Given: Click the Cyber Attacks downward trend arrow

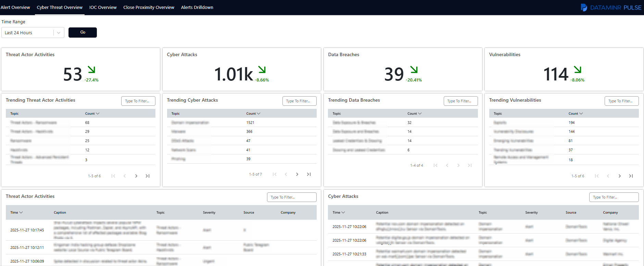Looking at the screenshot, I should tap(262, 69).
